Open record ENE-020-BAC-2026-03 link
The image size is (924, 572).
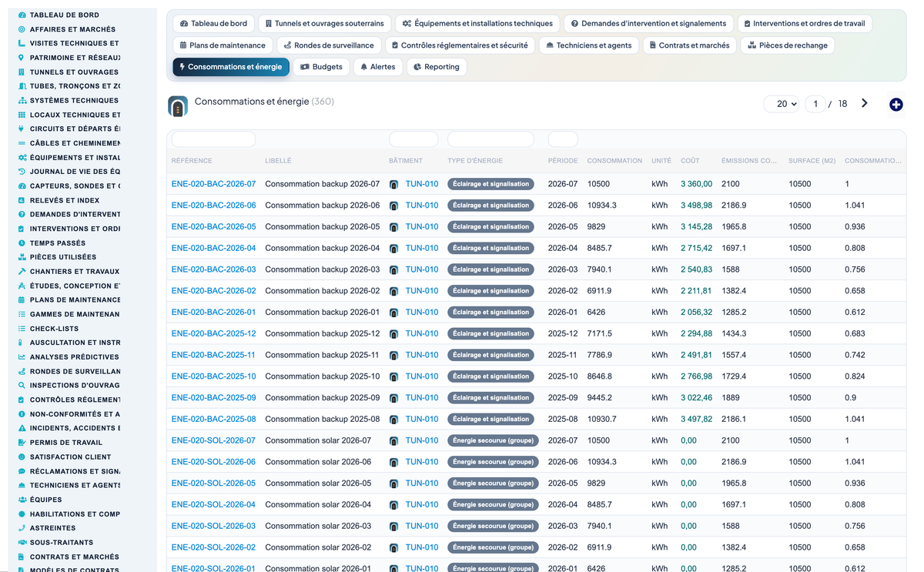[x=213, y=269]
